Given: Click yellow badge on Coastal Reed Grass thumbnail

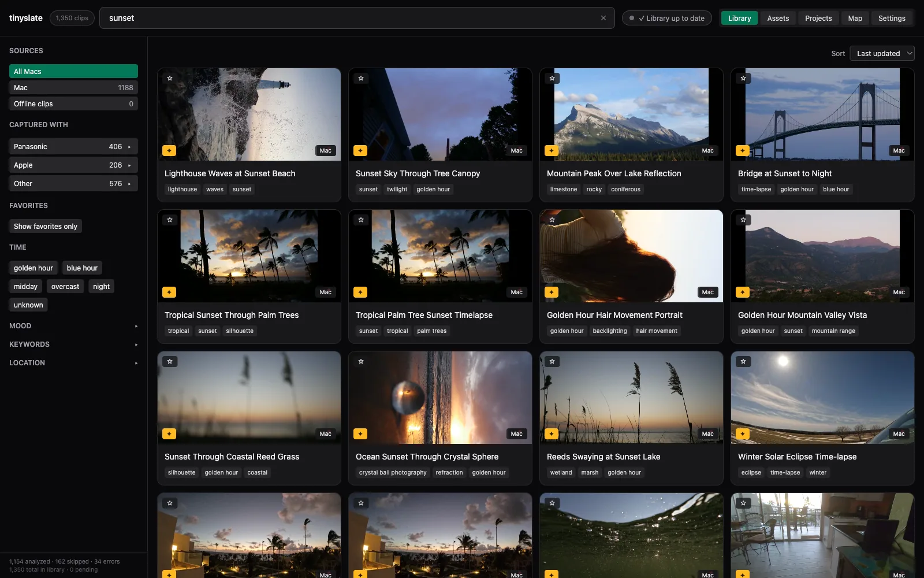Looking at the screenshot, I should 169,434.
